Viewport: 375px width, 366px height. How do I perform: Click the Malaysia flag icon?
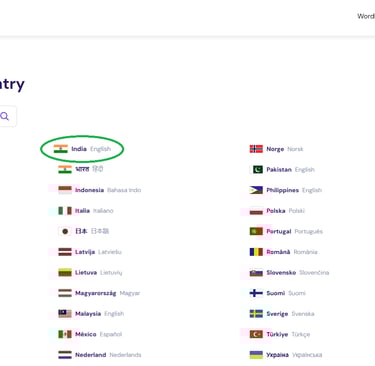[x=65, y=313]
